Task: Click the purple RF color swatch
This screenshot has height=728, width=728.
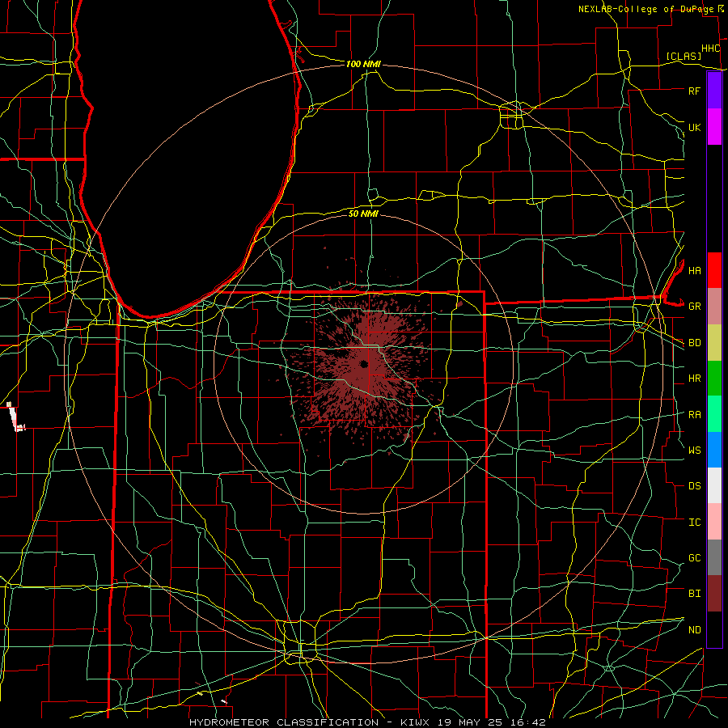Action: (x=714, y=91)
